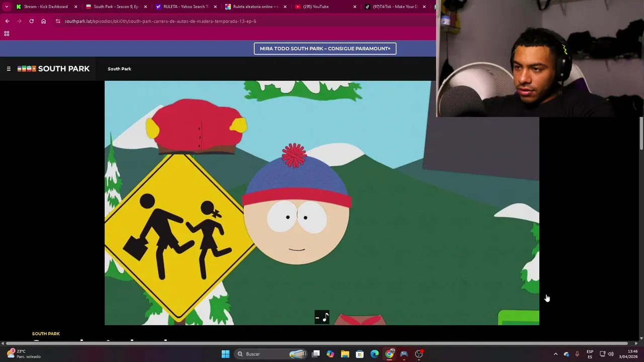
Task: Open the weather widget showing 23°C
Action: [x=24, y=354]
